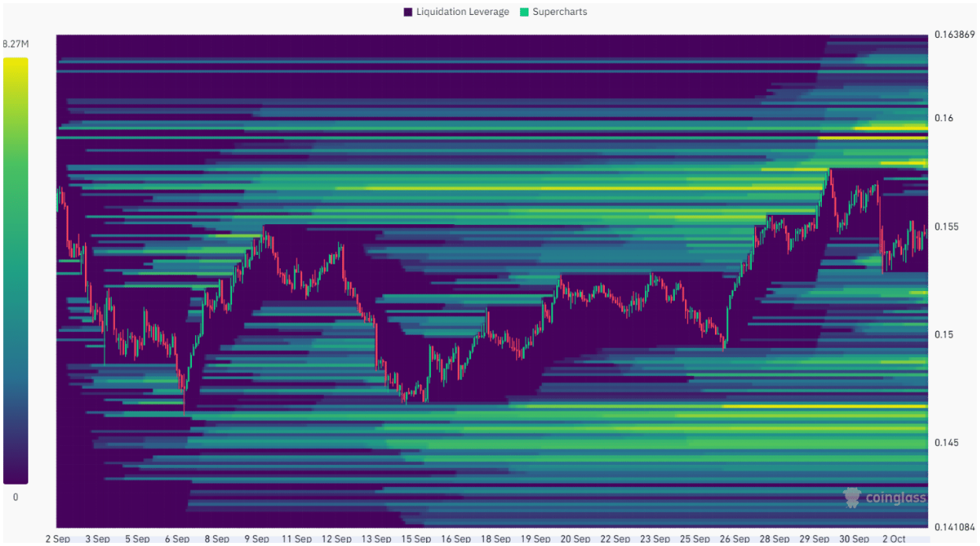Select the 18 Sep date label
The image size is (980, 546).
click(x=496, y=539)
